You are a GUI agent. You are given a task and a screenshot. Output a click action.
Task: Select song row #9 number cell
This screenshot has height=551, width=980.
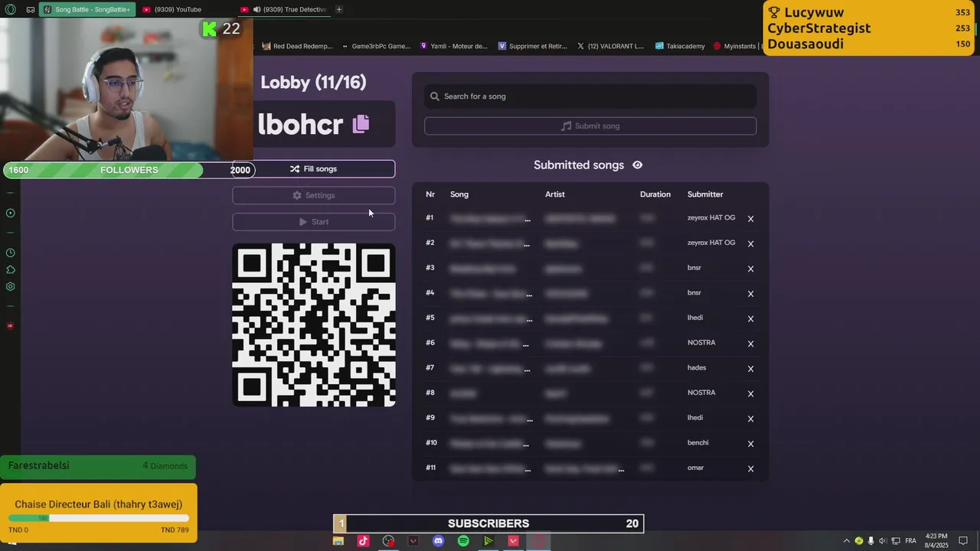tap(430, 418)
